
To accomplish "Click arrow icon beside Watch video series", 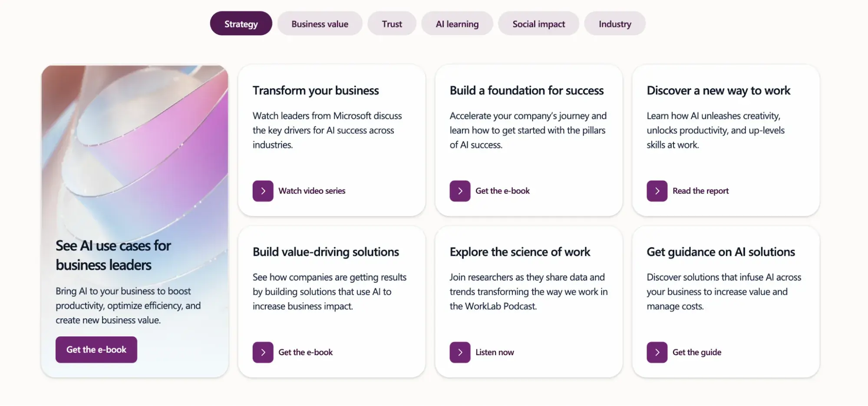I will 263,191.
